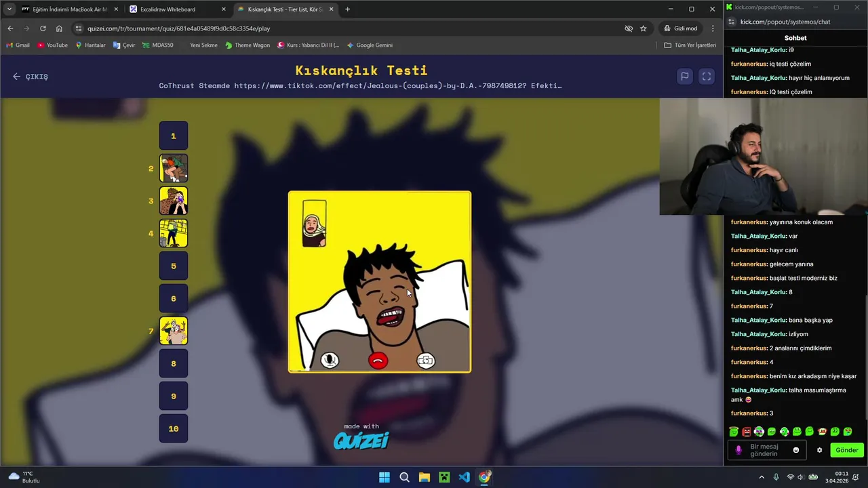Click the made with Quizei logo

(361, 436)
